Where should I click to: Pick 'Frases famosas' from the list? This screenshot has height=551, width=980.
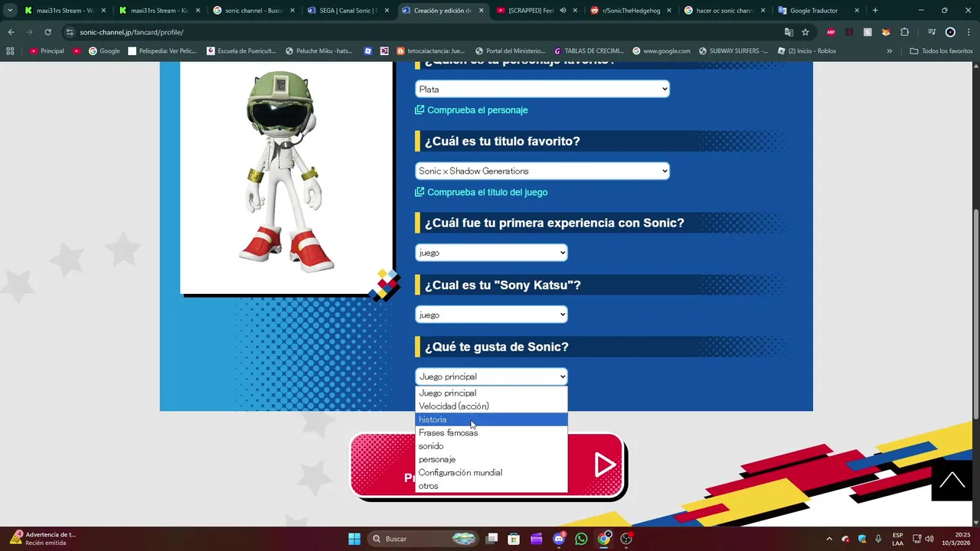(491, 433)
